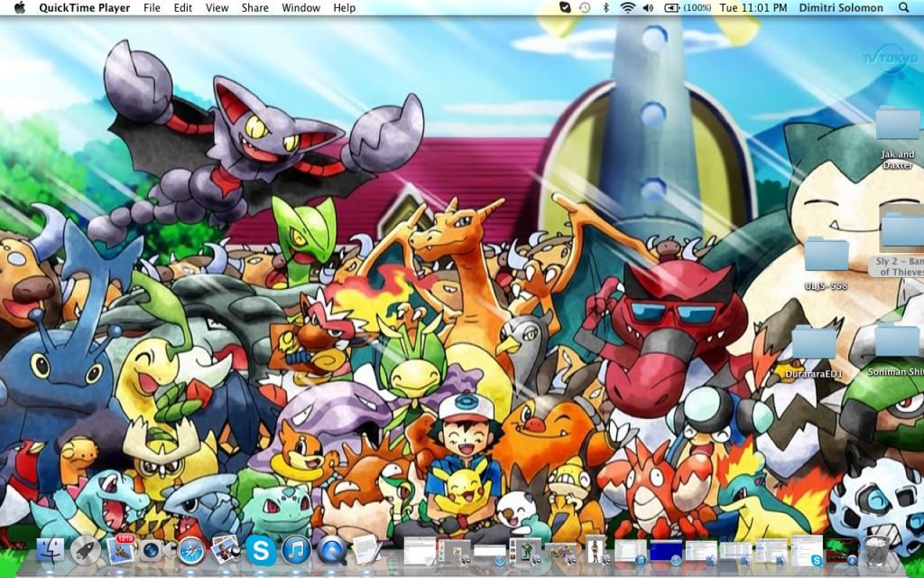Open the Trash in the Dock
The height and width of the screenshot is (578, 924).
coord(877,551)
